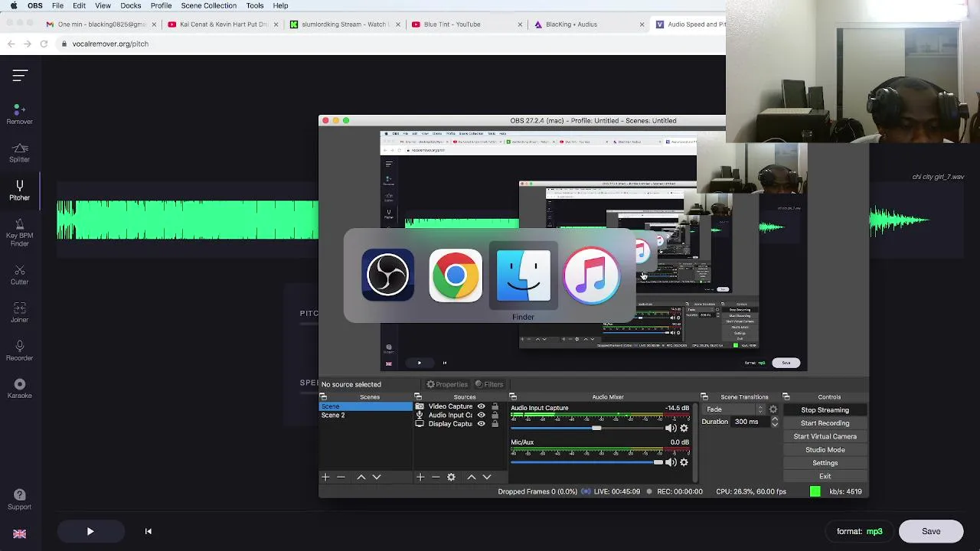Open the Key BPM Finder tool
The width and height of the screenshot is (980, 551).
(20, 233)
